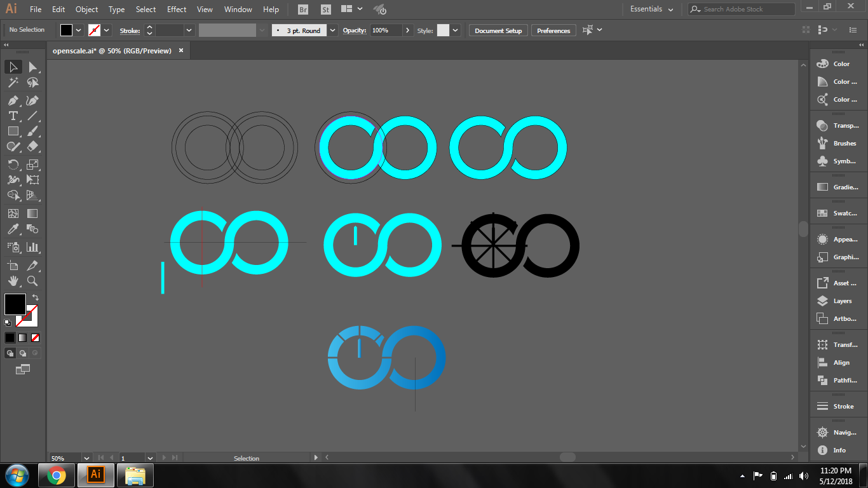This screenshot has width=868, height=488.
Task: Expand the Opacity arrow
Action: [407, 30]
